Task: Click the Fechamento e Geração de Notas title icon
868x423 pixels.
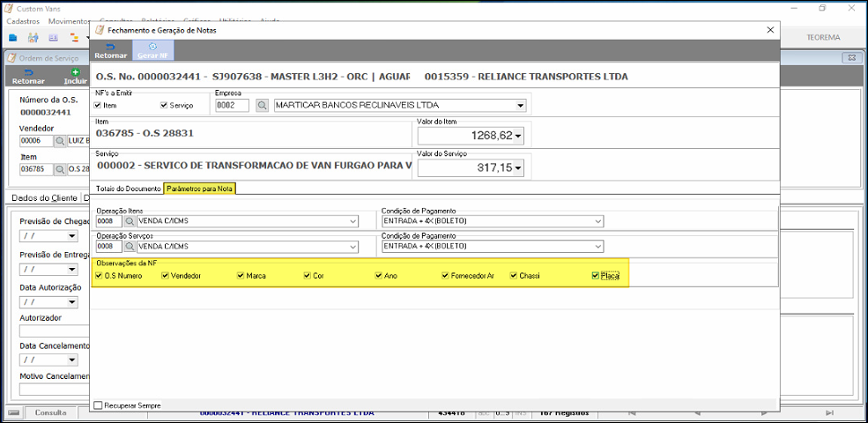Action: (100, 31)
